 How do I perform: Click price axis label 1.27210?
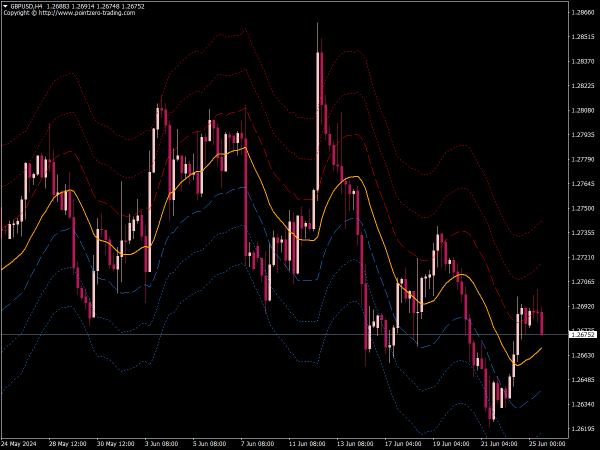click(x=583, y=257)
